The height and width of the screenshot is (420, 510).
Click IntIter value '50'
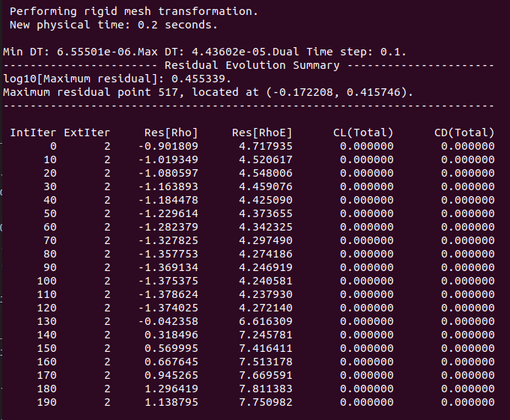pyautogui.click(x=50, y=213)
